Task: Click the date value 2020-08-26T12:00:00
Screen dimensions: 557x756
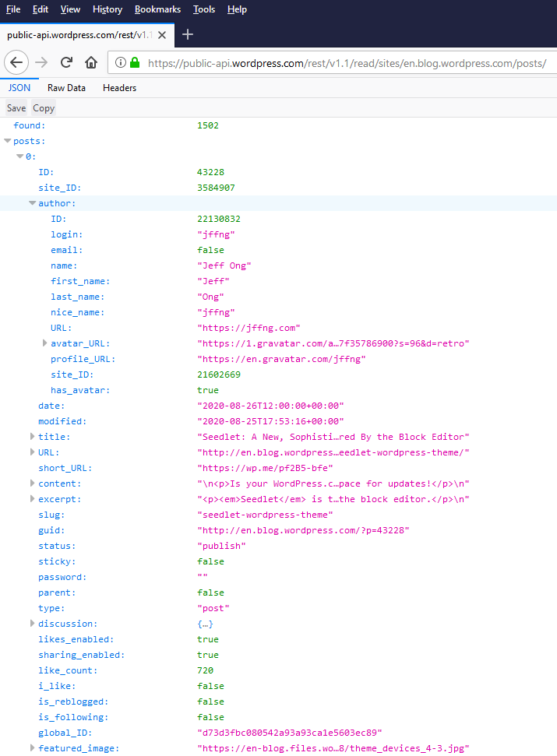Action: pos(270,406)
